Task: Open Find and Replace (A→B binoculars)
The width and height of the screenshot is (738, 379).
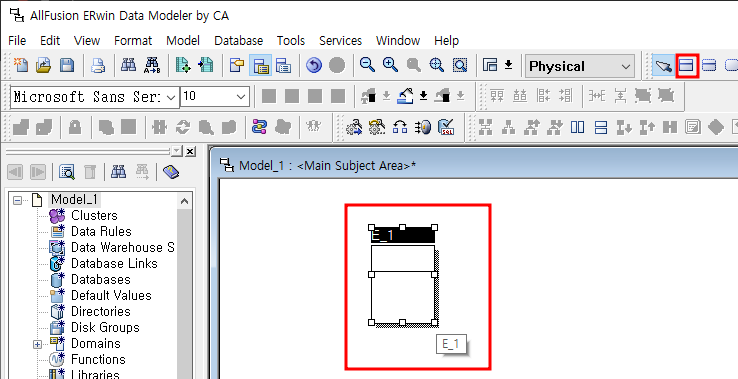Action: point(152,65)
